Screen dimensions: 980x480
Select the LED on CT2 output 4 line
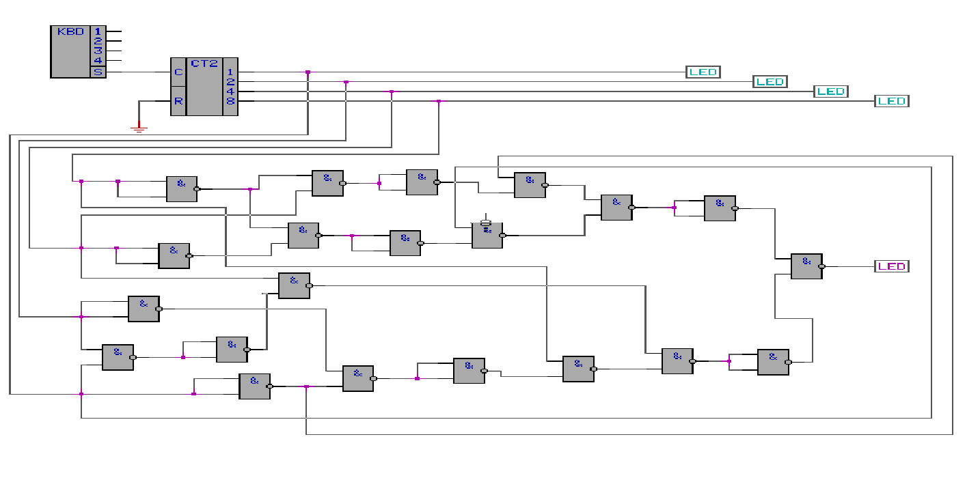click(x=831, y=91)
